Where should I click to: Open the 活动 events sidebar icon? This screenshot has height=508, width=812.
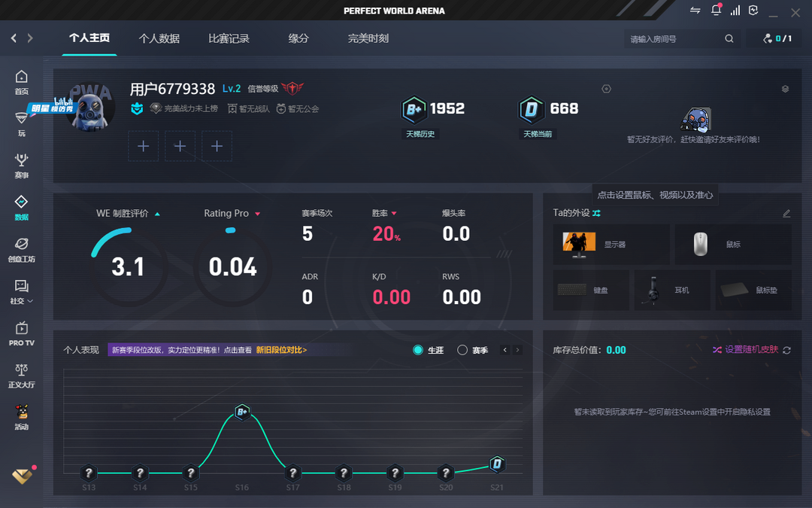(21, 418)
